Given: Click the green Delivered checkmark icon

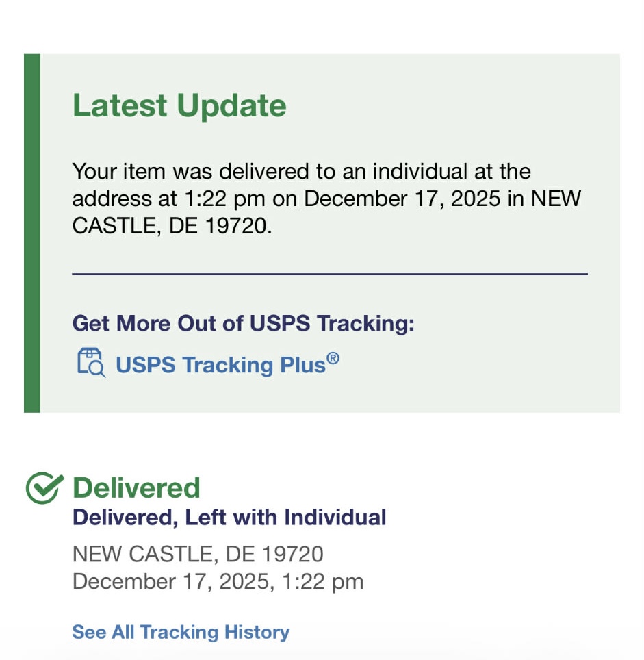Looking at the screenshot, I should 45,488.
